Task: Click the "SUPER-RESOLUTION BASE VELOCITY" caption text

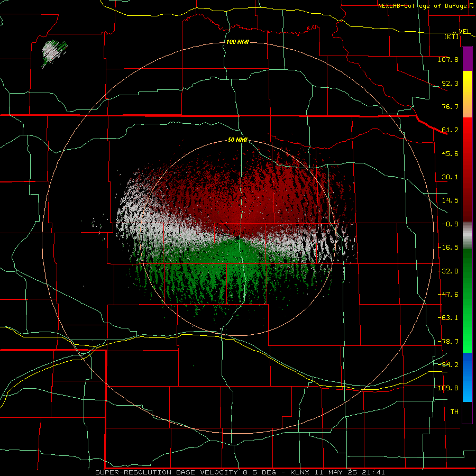Action: click(x=167, y=472)
